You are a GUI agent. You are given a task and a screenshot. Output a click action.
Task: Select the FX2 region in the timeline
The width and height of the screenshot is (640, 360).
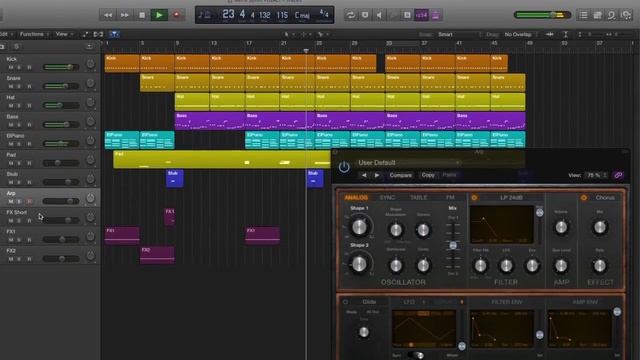[x=157, y=255]
